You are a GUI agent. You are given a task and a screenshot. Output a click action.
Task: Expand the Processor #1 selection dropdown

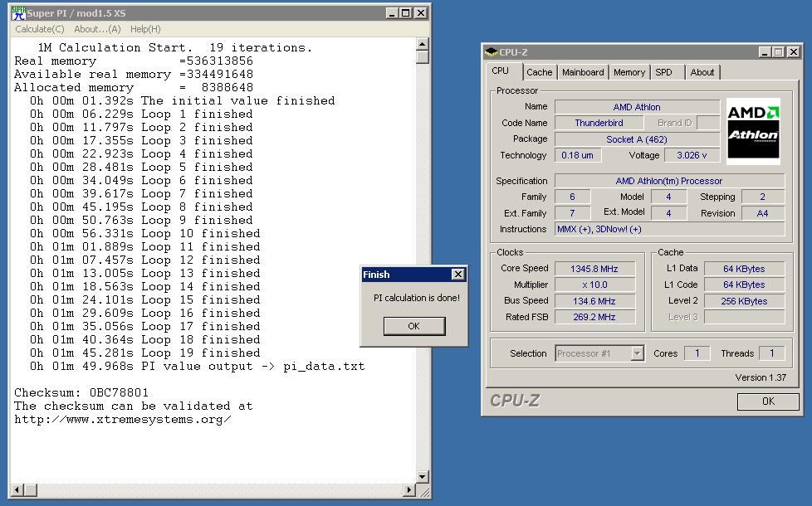[x=637, y=353]
